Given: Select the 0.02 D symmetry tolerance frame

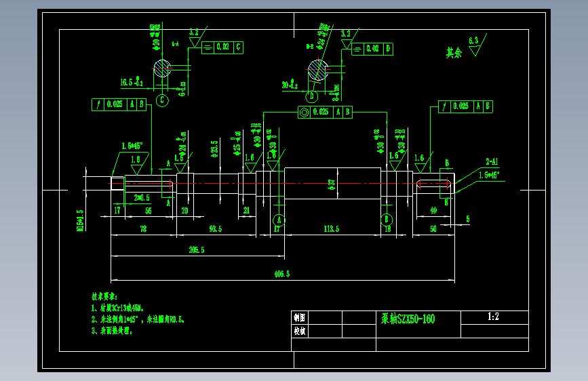Looking at the screenshot, I should click(x=372, y=49).
